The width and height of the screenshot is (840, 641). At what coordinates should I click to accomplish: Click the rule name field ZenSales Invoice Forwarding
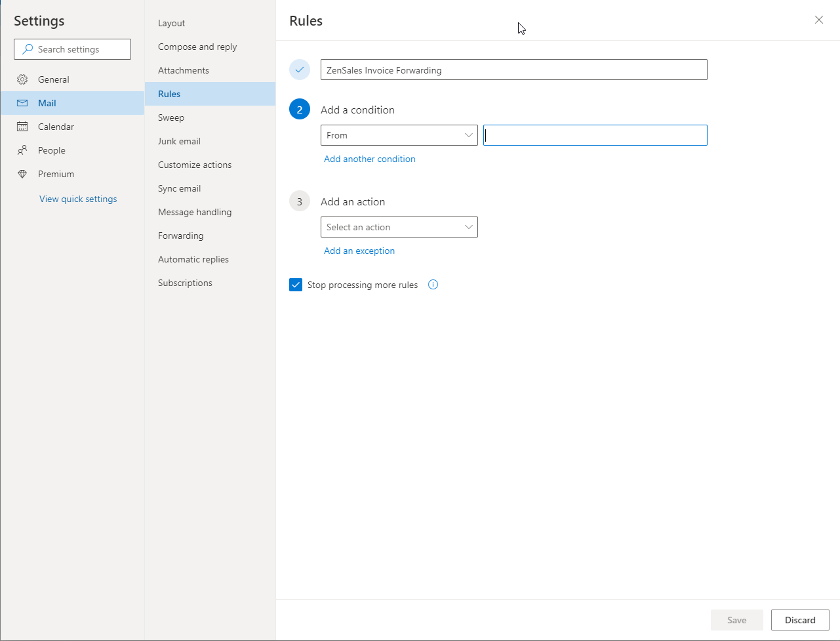click(514, 70)
